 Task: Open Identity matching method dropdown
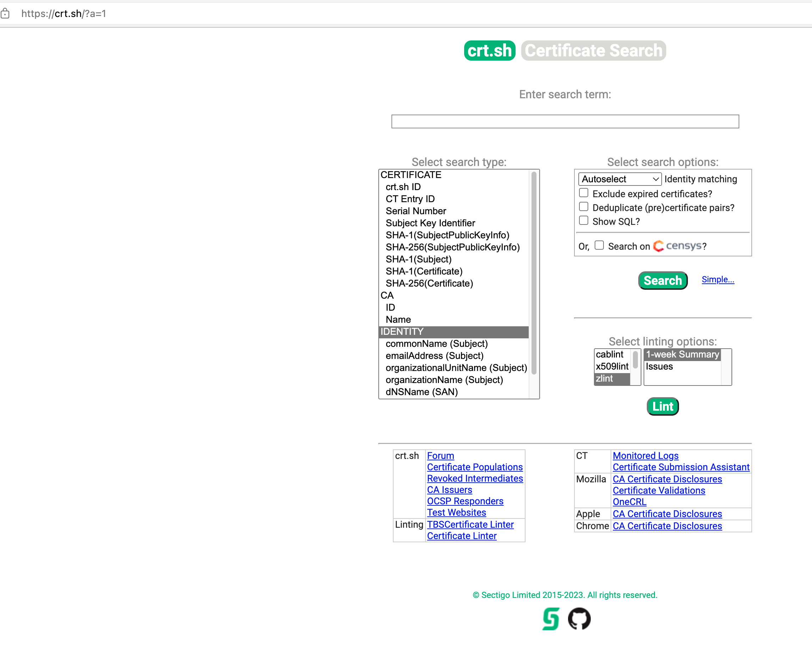pyautogui.click(x=619, y=179)
